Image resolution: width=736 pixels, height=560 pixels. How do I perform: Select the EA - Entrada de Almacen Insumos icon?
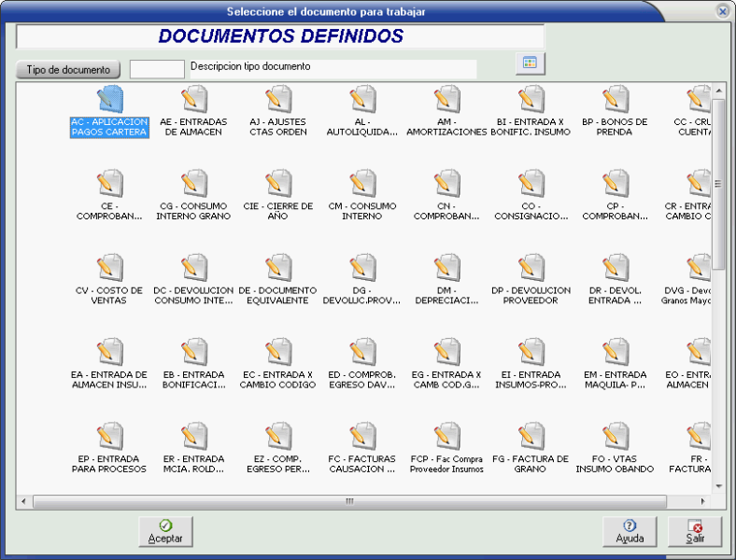pyautogui.click(x=109, y=352)
